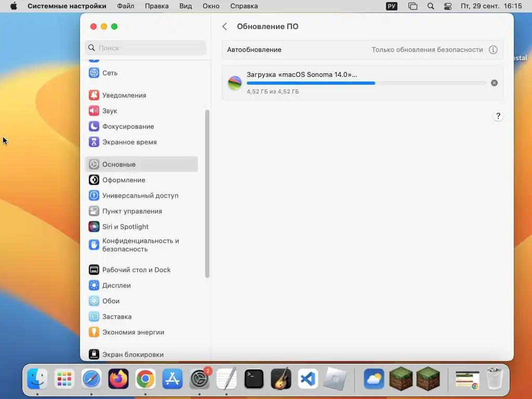Launch Terminal from the Dock
This screenshot has width=532, height=399.
pos(254,379)
